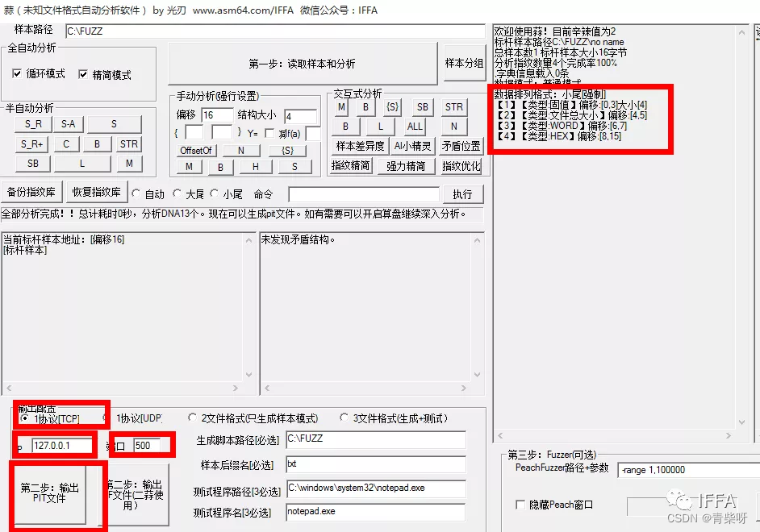Click the {S} structure button in interactive analysis
The width and height of the screenshot is (760, 532).
click(393, 107)
